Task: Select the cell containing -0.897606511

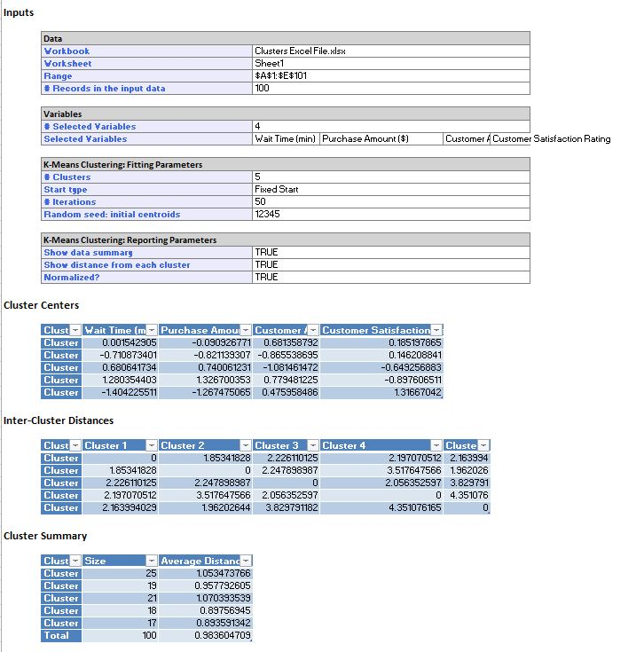Action: pyautogui.click(x=381, y=380)
